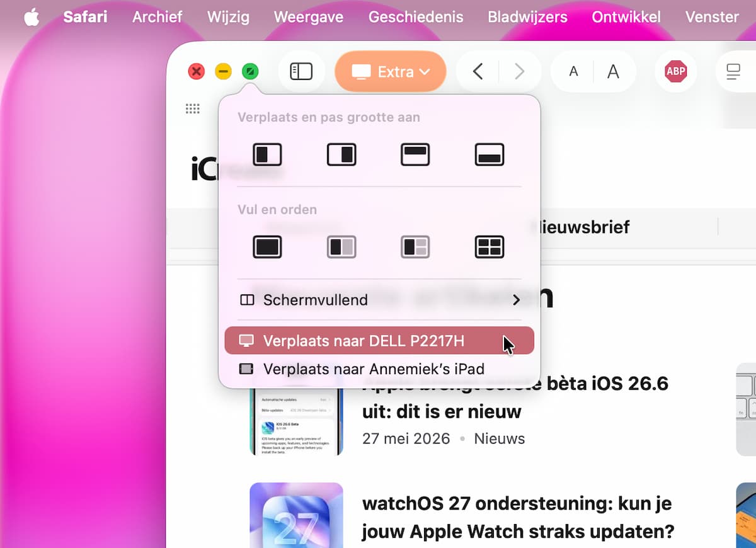The height and width of the screenshot is (548, 756).
Task: Open the ABP Adblock Plus extension
Action: point(676,71)
